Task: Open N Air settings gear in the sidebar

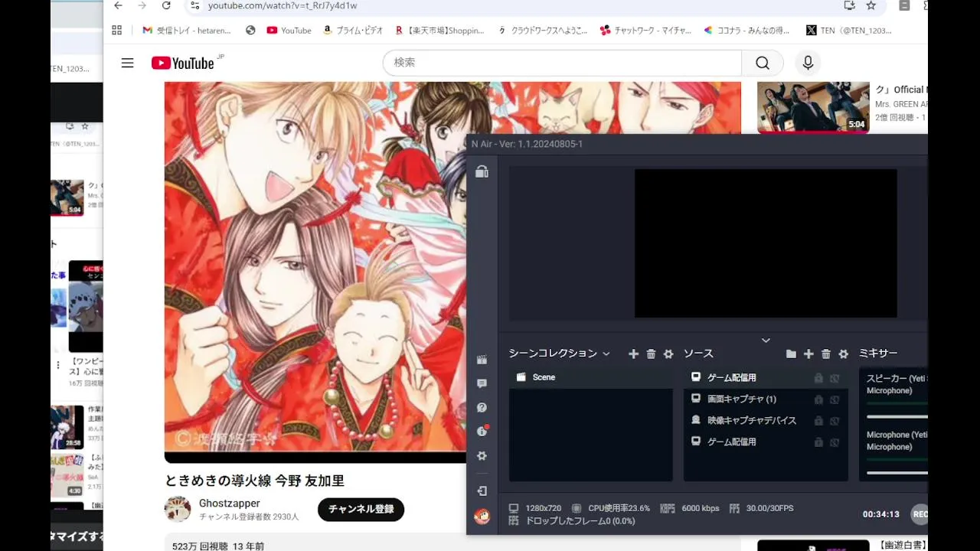Action: point(482,456)
